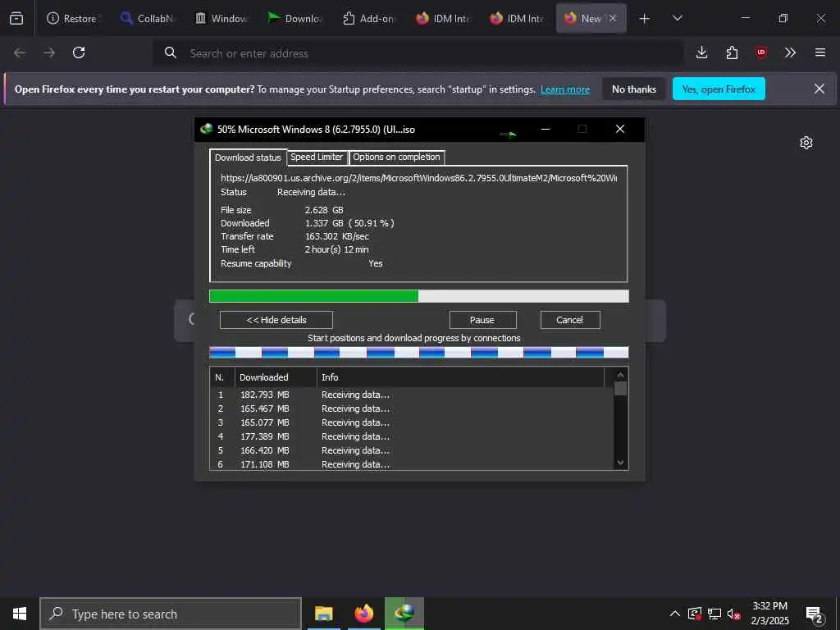The image size is (840, 630).
Task: Open the notification center icon
Action: 814,614
